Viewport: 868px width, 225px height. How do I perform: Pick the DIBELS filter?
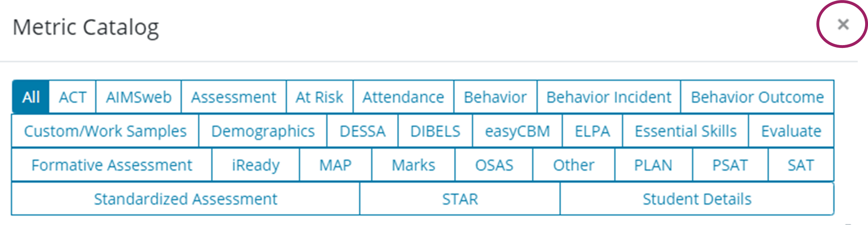[x=435, y=131]
